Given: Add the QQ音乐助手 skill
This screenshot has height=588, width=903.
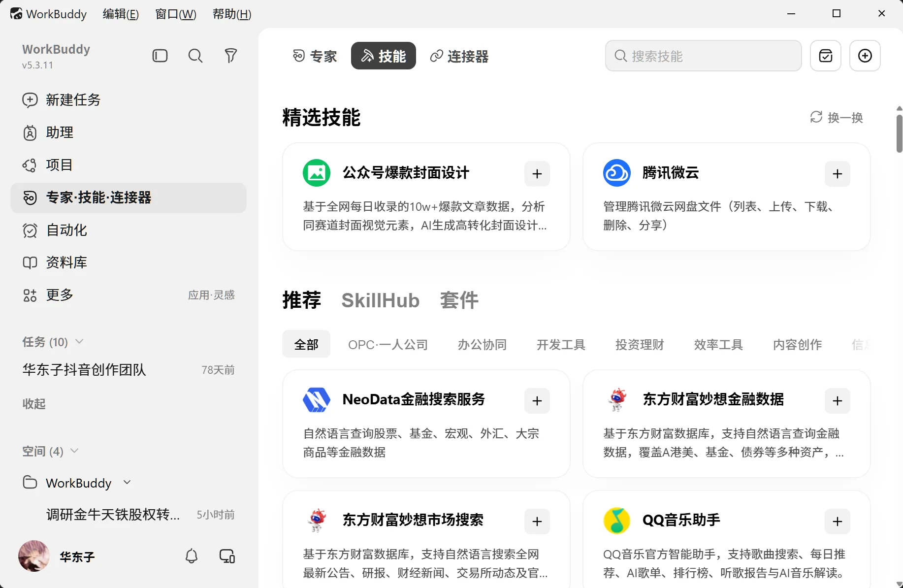Looking at the screenshot, I should click(x=838, y=522).
